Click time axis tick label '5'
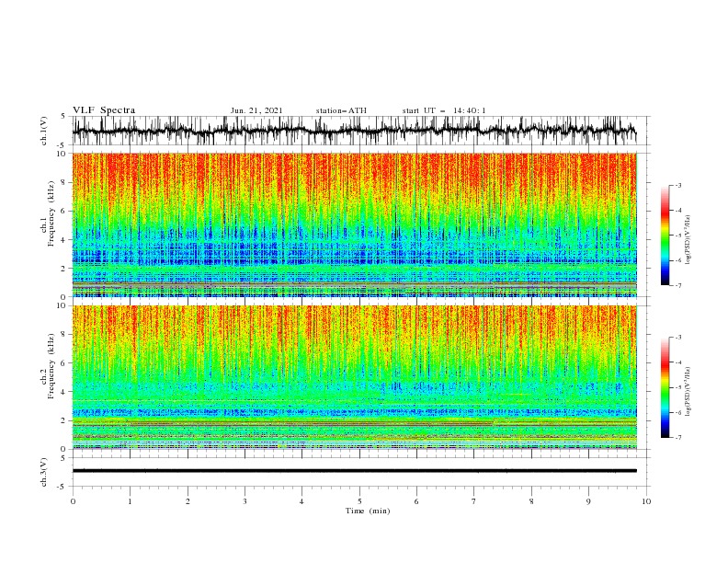 [x=359, y=501]
